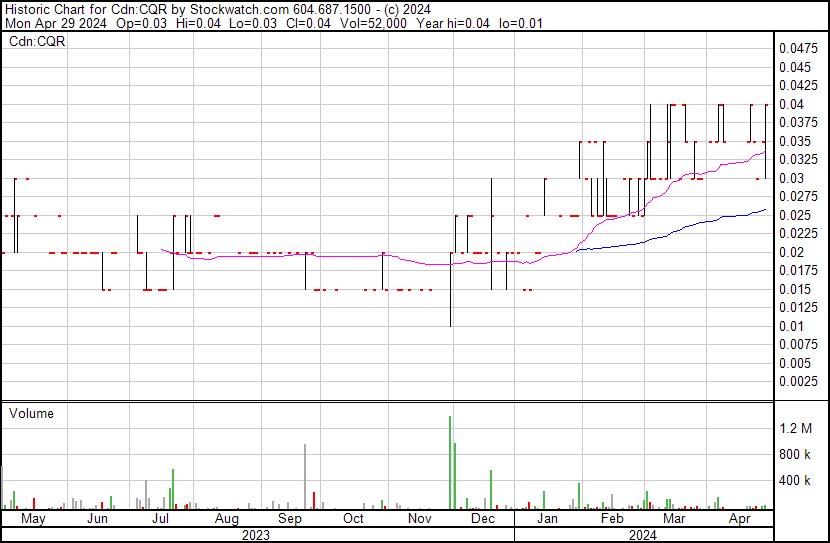Click the Nov month label
This screenshot has width=830, height=543.
point(420,519)
